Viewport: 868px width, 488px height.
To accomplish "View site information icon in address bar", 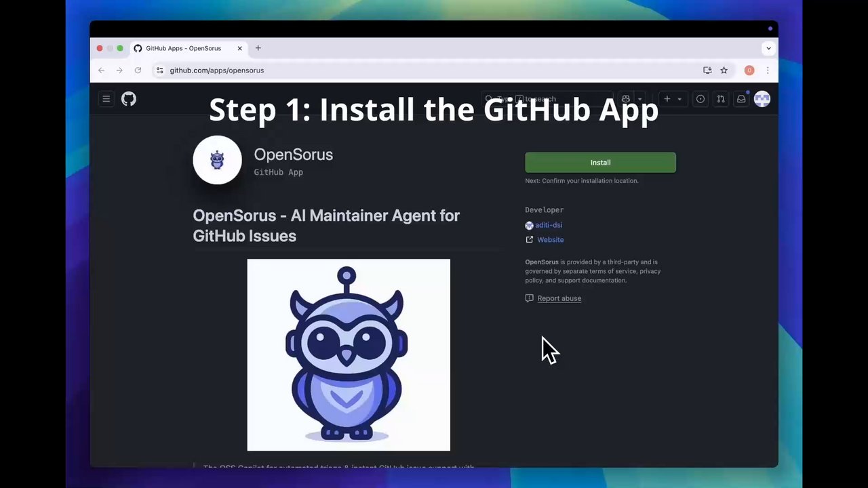I will 159,70.
